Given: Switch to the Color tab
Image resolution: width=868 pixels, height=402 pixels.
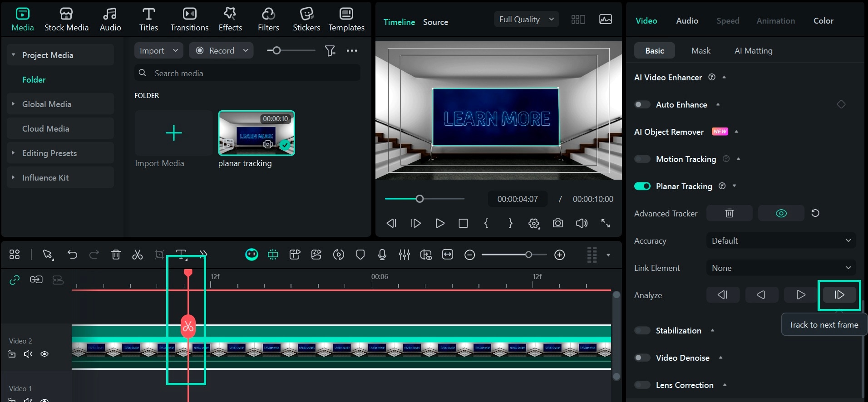Looking at the screenshot, I should 823,21.
